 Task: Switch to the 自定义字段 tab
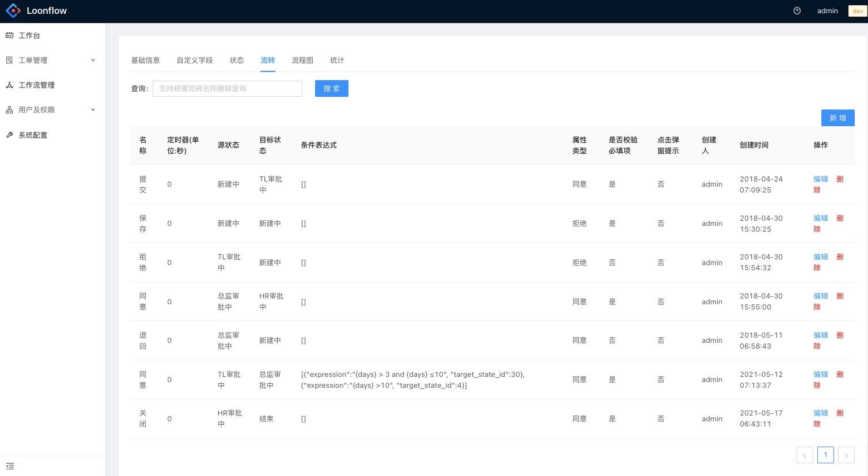(x=195, y=61)
